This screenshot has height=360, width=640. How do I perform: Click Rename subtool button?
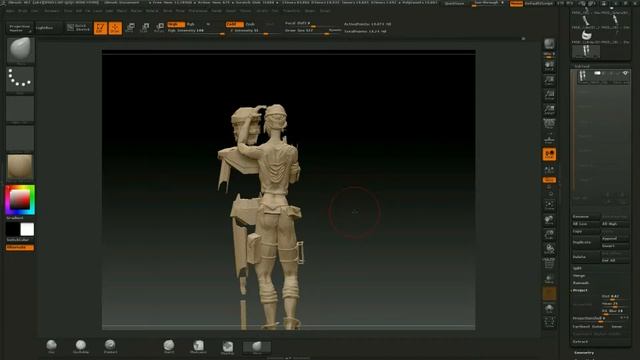586,217
